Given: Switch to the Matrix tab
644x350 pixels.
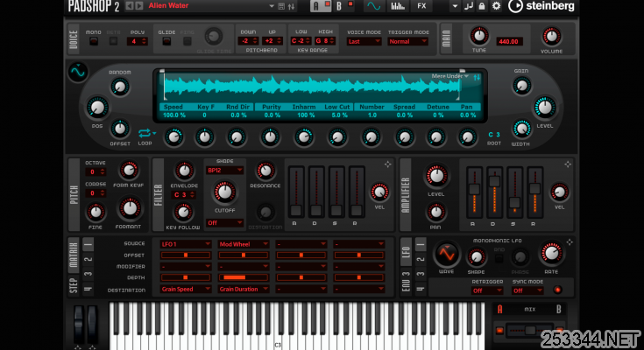Looking at the screenshot, I should click(x=74, y=255).
